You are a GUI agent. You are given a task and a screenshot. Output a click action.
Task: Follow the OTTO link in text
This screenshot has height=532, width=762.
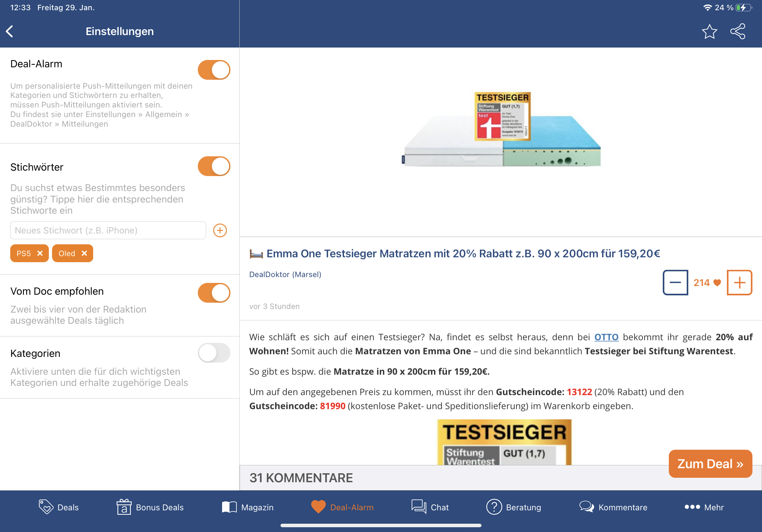(606, 337)
